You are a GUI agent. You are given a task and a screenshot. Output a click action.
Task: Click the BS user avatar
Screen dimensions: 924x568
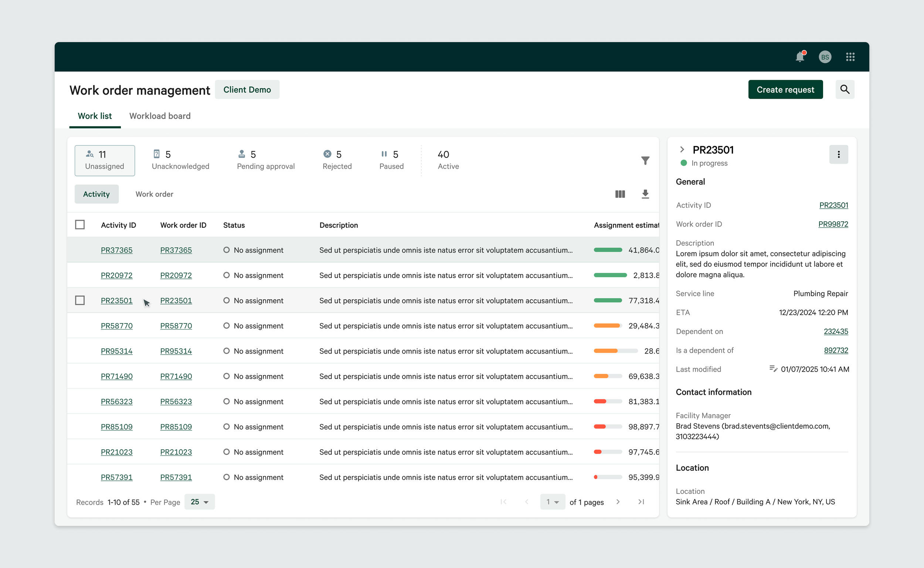pyautogui.click(x=825, y=57)
